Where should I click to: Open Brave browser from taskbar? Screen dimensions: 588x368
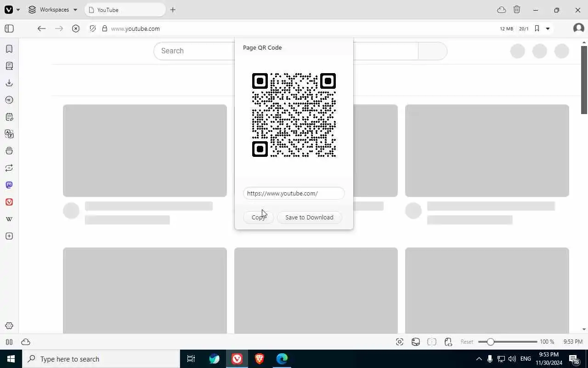pyautogui.click(x=259, y=359)
